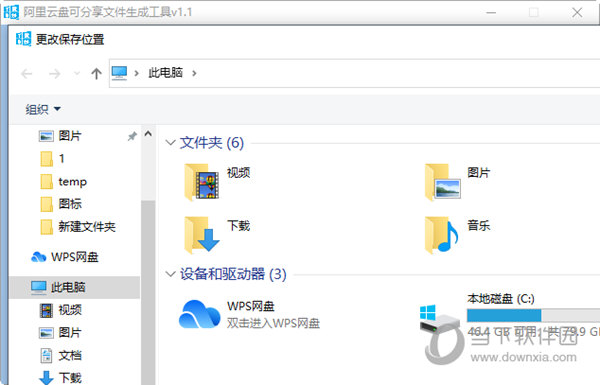Screen dimensions: 600x385
Task: Click the 阿里云盘 tool window title icon
Action: pyautogui.click(x=11, y=12)
